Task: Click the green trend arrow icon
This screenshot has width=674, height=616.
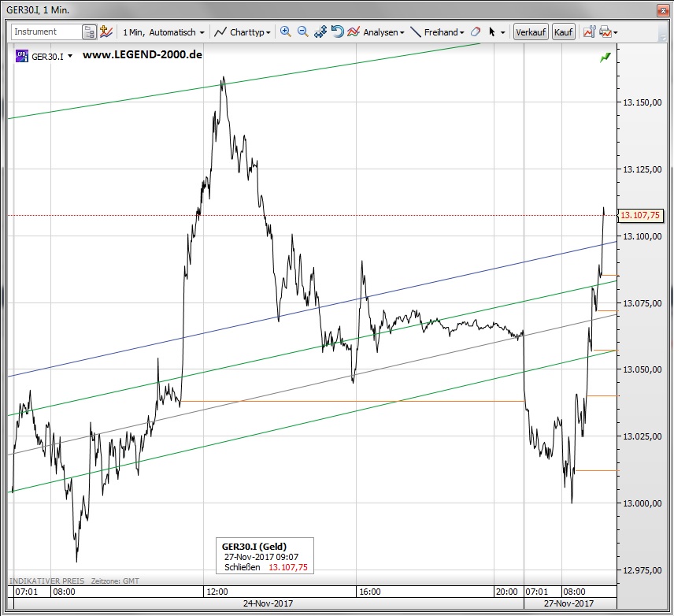Action: pyautogui.click(x=605, y=58)
